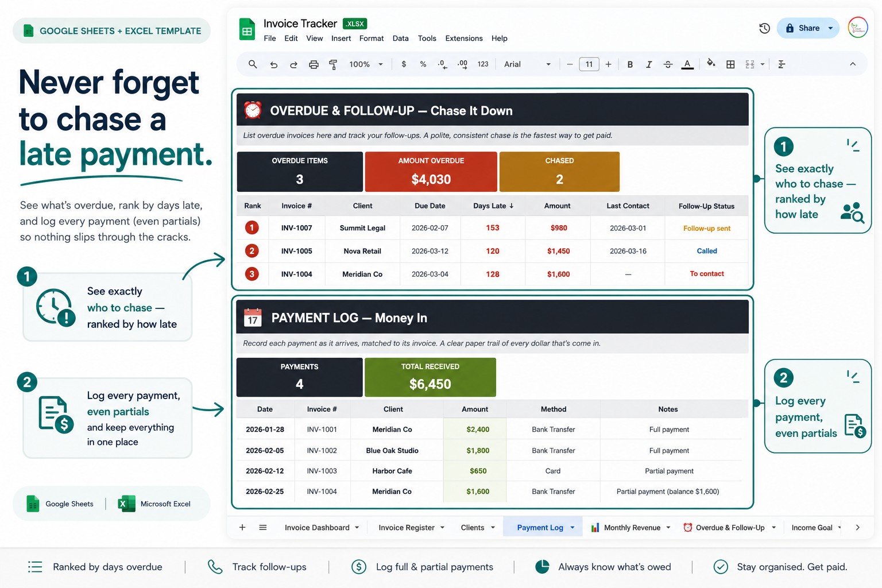This screenshot has width=882, height=588.
Task: Open the Payment Log tab dropdown arrow
Action: point(572,528)
